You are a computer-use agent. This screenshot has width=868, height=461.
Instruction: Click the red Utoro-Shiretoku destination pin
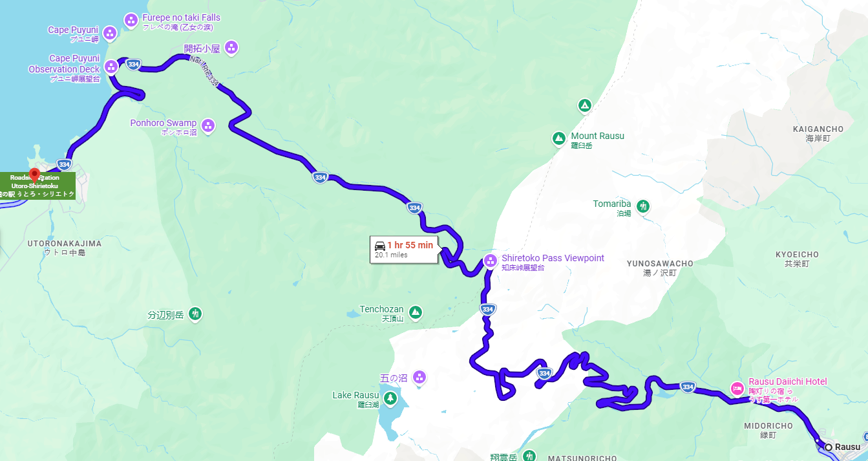click(35, 175)
